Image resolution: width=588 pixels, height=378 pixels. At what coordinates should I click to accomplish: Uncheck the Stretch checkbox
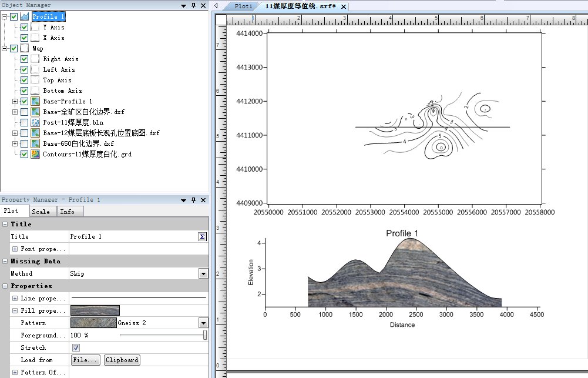[75, 347]
